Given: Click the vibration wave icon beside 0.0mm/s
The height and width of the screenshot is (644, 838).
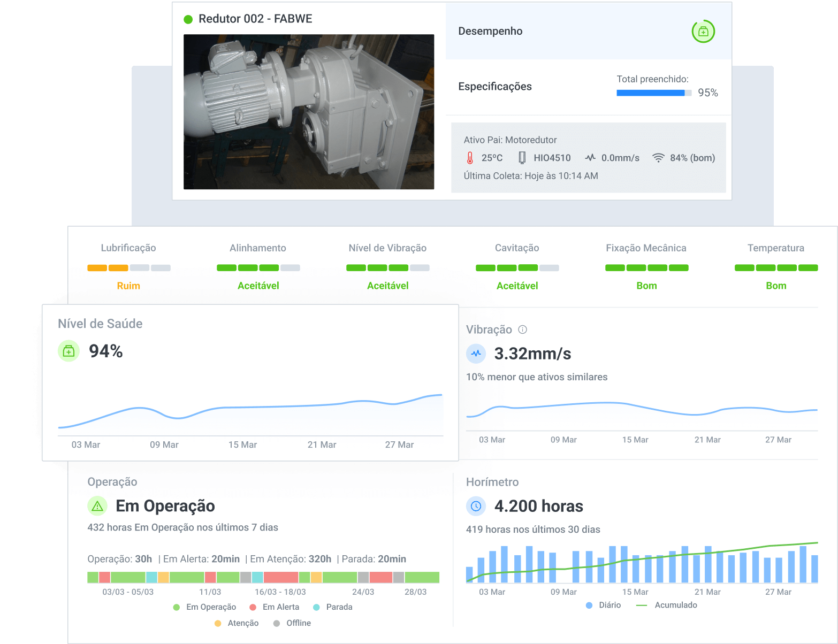Looking at the screenshot, I should pyautogui.click(x=590, y=158).
